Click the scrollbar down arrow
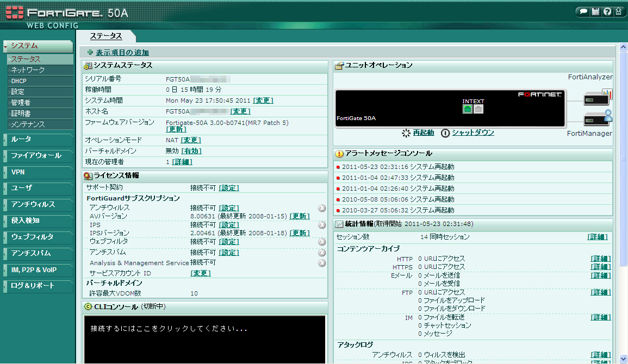628x364 pixels. (623, 359)
